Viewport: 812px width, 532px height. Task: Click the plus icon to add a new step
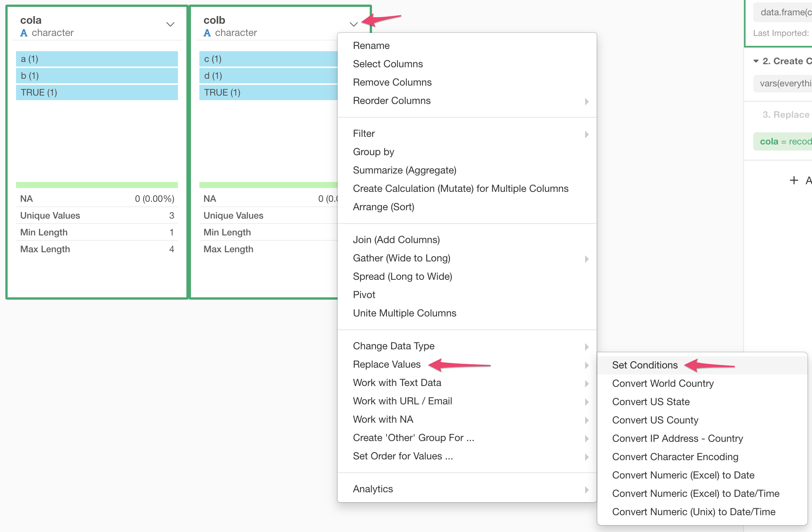794,180
